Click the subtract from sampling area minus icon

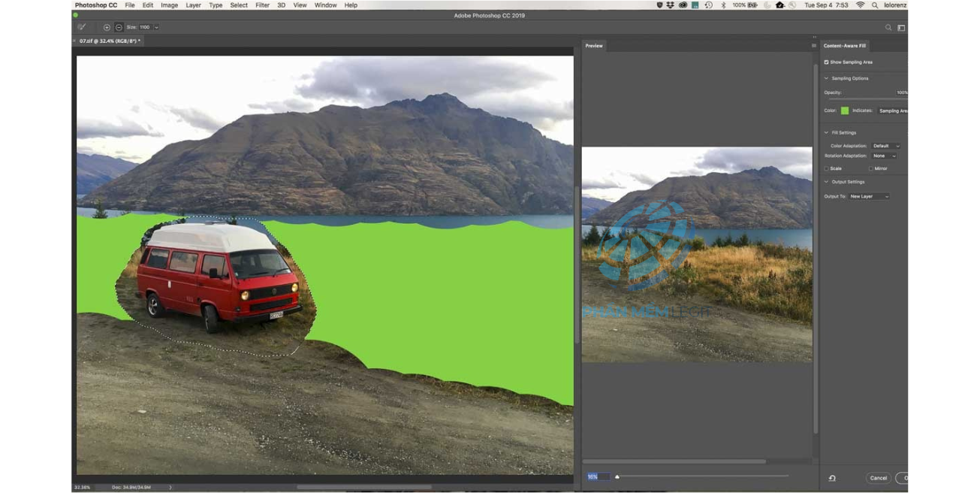click(119, 27)
